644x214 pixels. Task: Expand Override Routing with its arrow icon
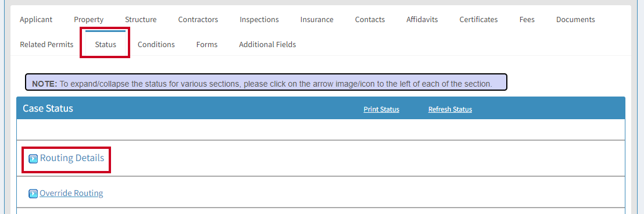(33, 194)
